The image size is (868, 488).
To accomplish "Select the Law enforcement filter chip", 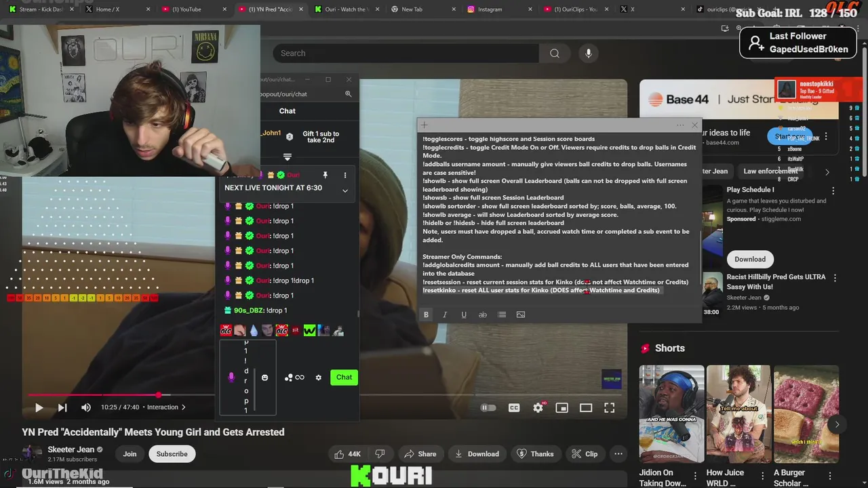I will point(770,171).
